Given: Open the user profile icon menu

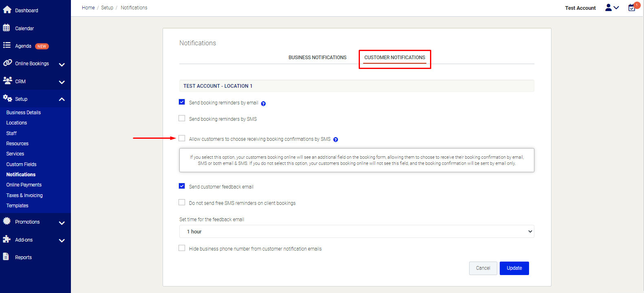Looking at the screenshot, I should [x=612, y=8].
